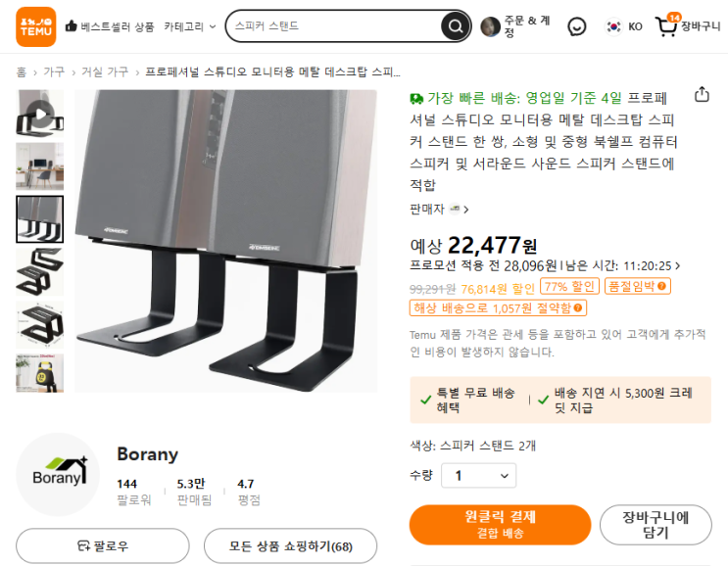Expand the 카테고리 dropdown menu
728x566 pixels.
pyautogui.click(x=190, y=26)
